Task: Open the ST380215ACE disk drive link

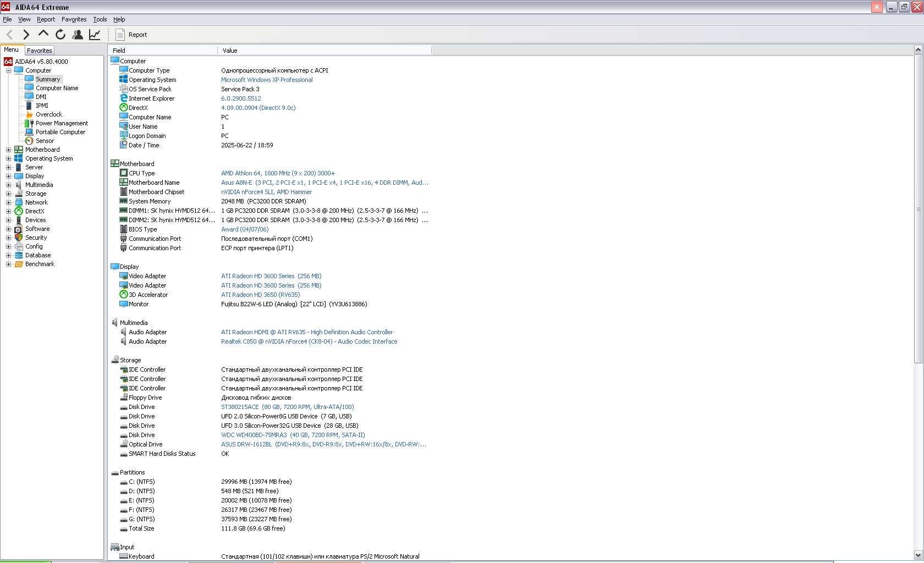Action: click(287, 407)
